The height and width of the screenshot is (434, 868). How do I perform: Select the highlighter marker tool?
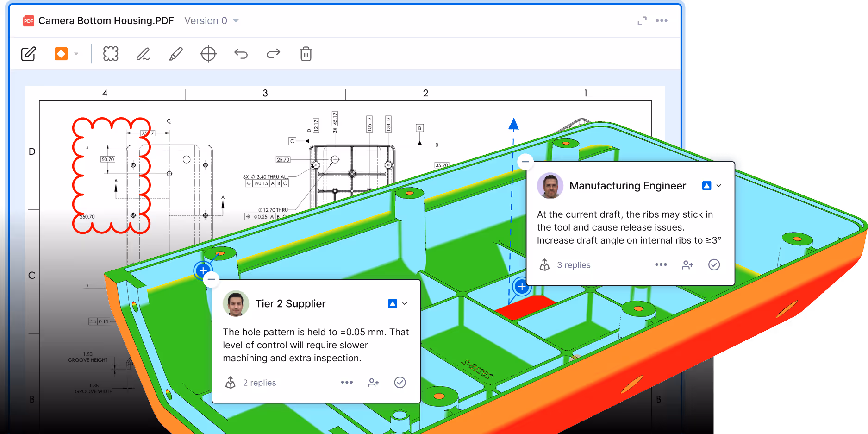coord(175,54)
